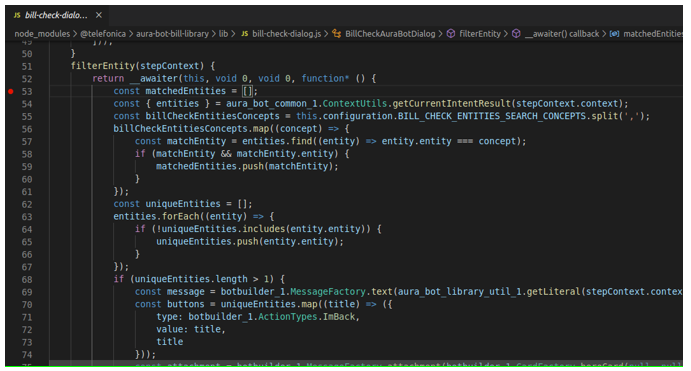Select __awaiter() callback breadcrumb item

click(x=562, y=34)
